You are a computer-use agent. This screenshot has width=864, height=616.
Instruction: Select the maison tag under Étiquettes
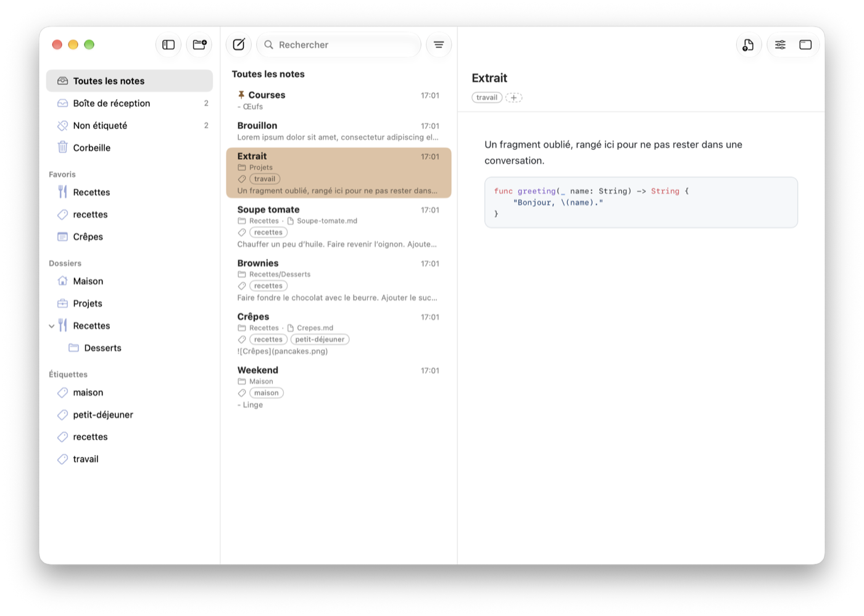130,392
